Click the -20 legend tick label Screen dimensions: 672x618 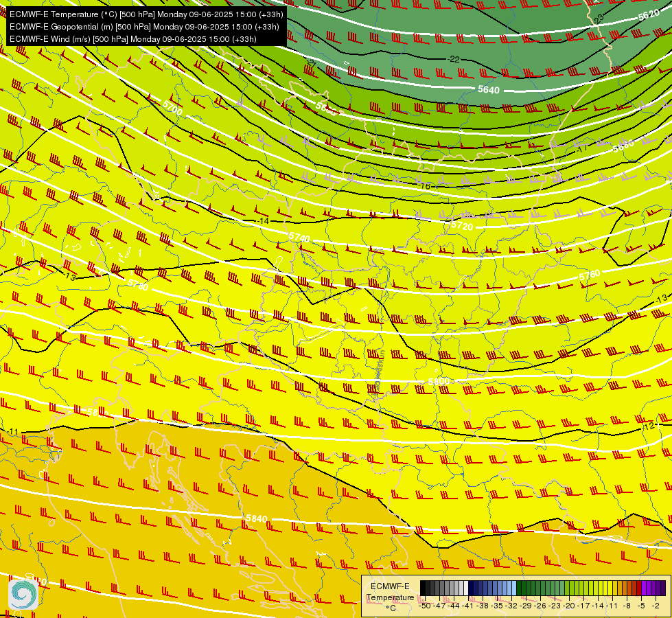[569, 606]
